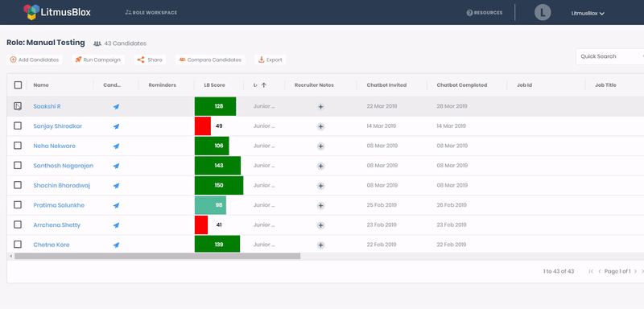This screenshot has height=309, width=644.
Task: Click the Share button
Action: coord(150,60)
